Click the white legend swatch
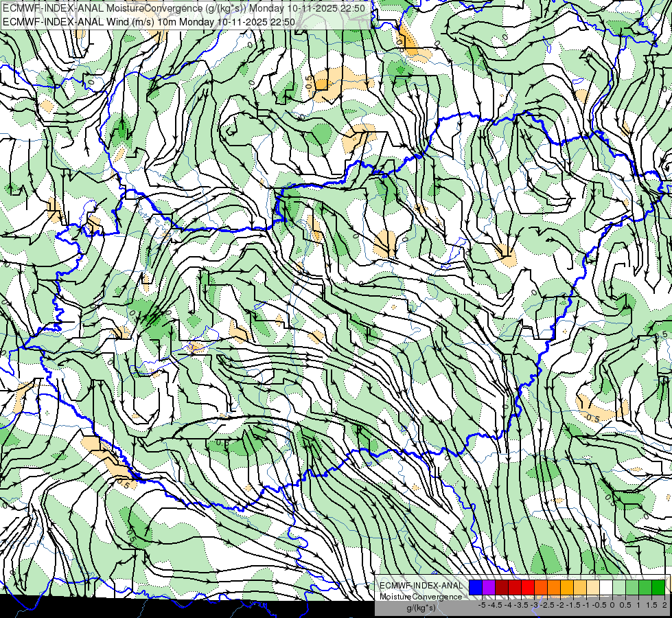This screenshot has height=618, width=672. [x=606, y=588]
